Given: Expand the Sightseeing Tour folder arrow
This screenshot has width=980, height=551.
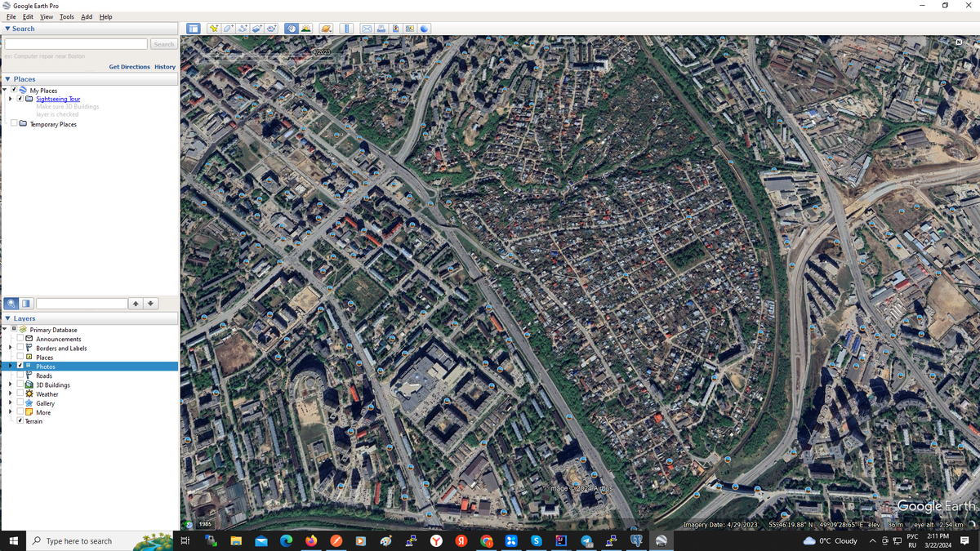Looking at the screenshot, I should 11,99.
